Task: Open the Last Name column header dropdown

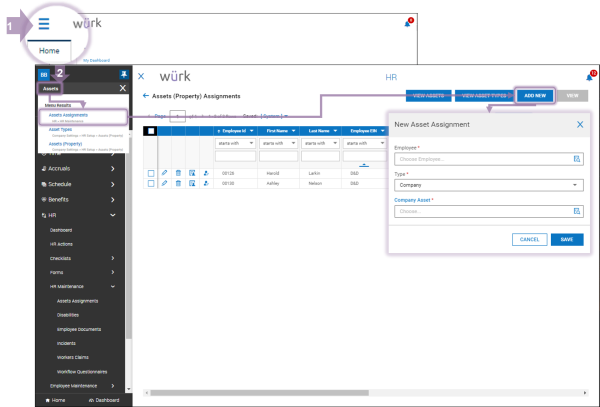Action: pyautogui.click(x=335, y=131)
